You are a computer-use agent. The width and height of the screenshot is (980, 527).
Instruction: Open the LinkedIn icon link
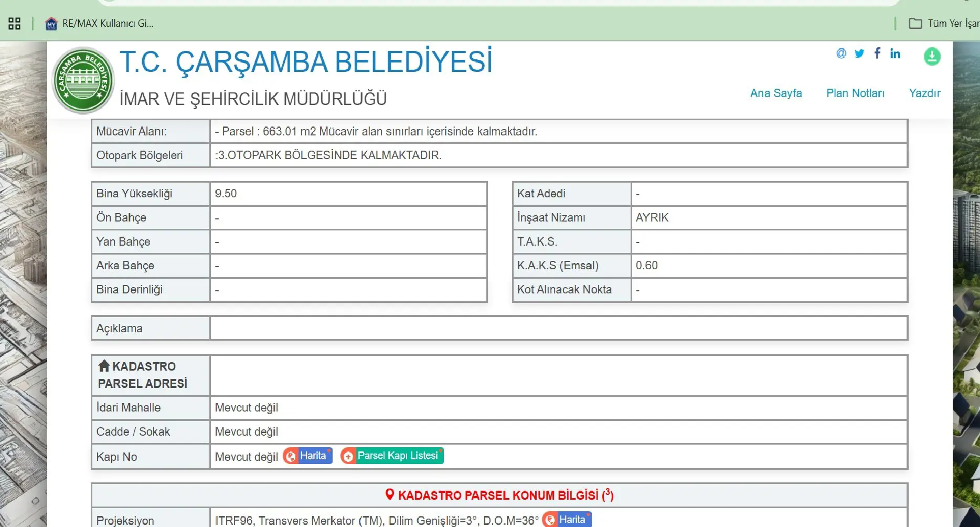[x=895, y=54]
